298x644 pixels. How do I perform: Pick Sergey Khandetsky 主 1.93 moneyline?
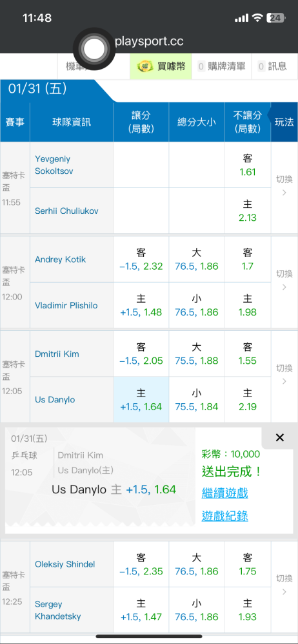(x=248, y=610)
